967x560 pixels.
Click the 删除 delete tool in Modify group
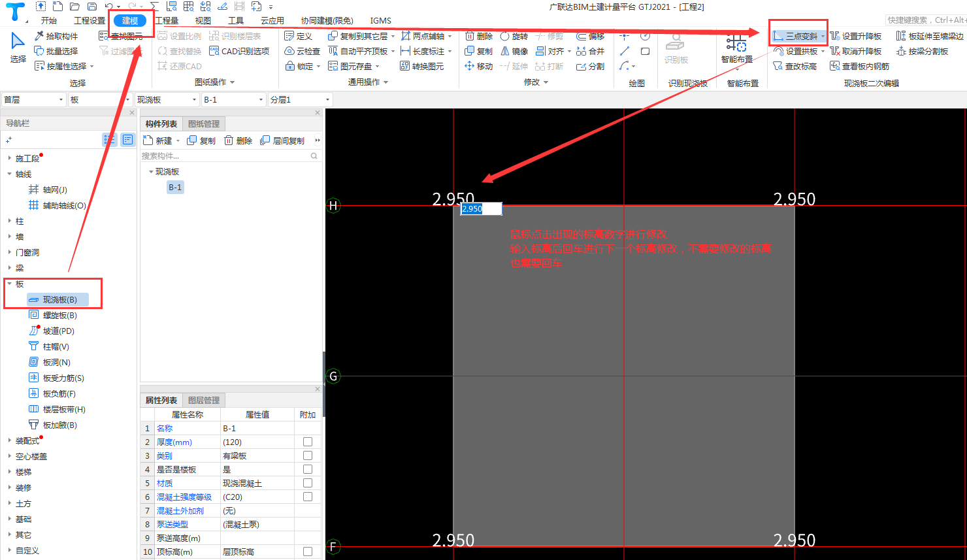pyautogui.click(x=478, y=36)
